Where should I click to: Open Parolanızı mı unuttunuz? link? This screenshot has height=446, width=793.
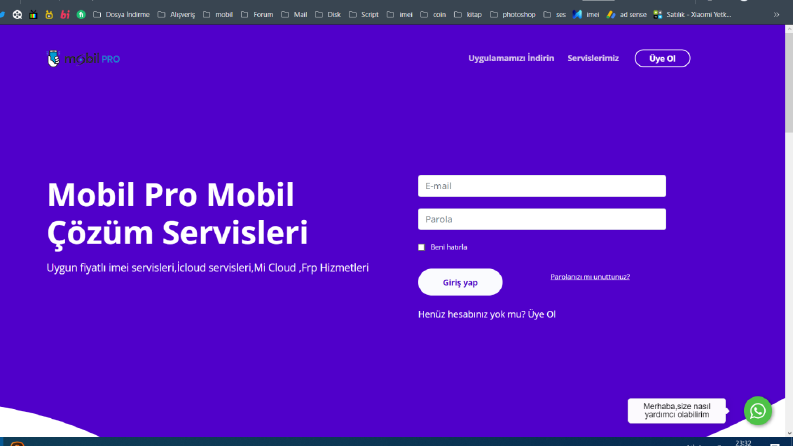pyautogui.click(x=590, y=277)
